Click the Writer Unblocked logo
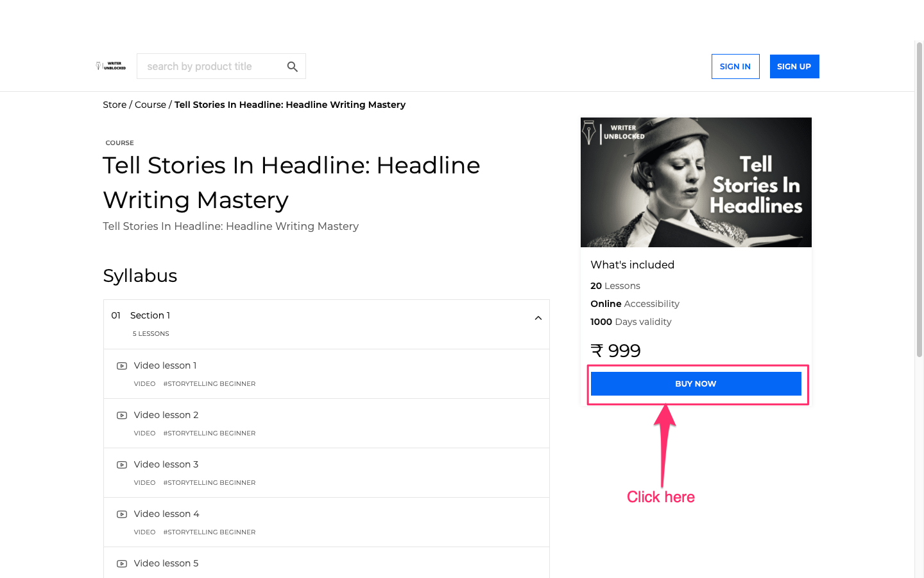This screenshot has width=924, height=578. coord(111,66)
